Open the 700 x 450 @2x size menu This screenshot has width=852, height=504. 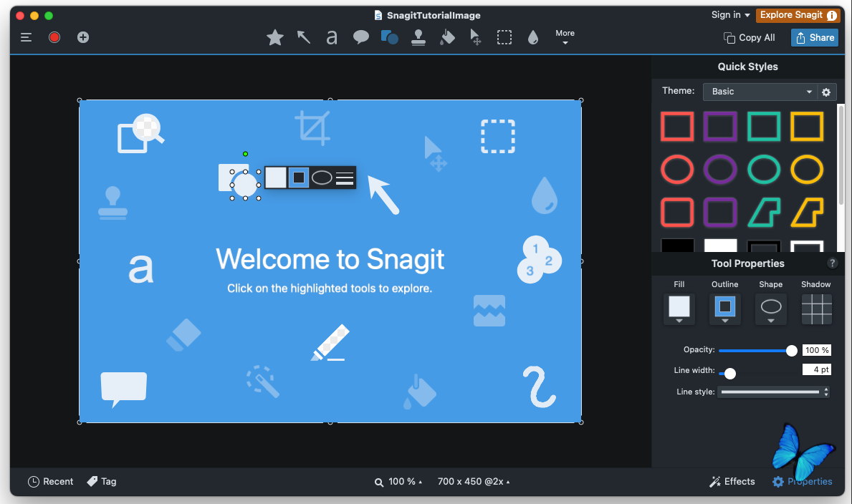pyautogui.click(x=474, y=482)
